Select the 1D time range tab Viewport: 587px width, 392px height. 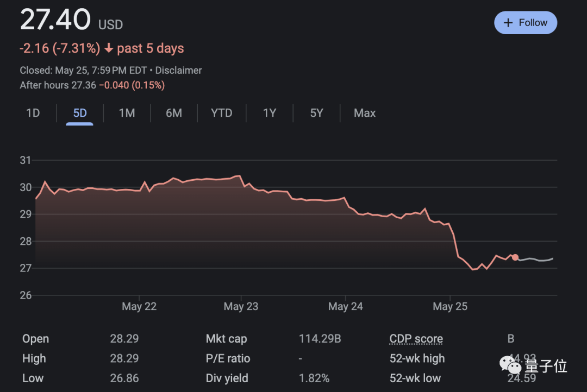point(33,113)
